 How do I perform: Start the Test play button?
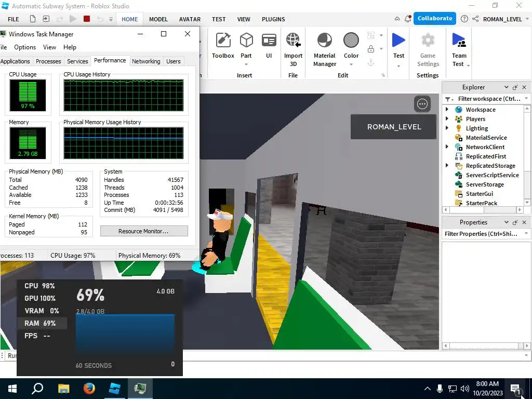(x=398, y=41)
